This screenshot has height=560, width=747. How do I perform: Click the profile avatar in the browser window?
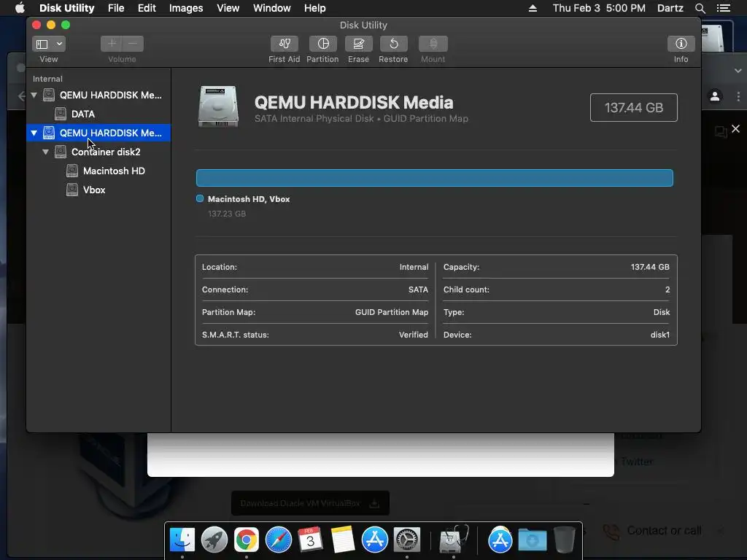point(715,96)
